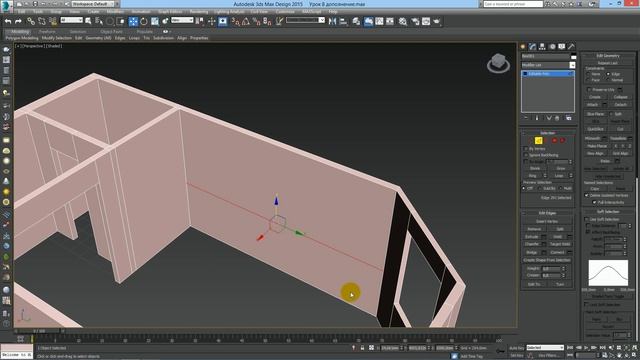640x360 pixels.
Task: Activate the Select and Rotate tool
Action: click(144, 22)
